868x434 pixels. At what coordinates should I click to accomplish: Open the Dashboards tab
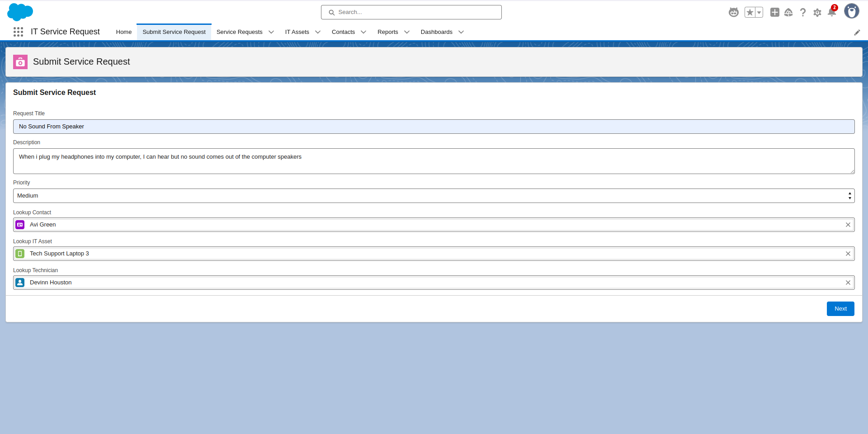point(437,32)
